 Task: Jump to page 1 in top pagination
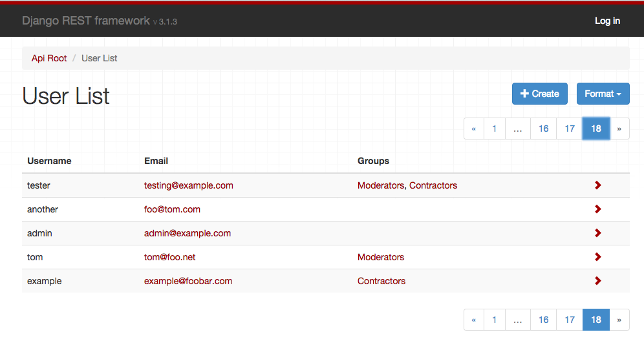[x=494, y=129]
